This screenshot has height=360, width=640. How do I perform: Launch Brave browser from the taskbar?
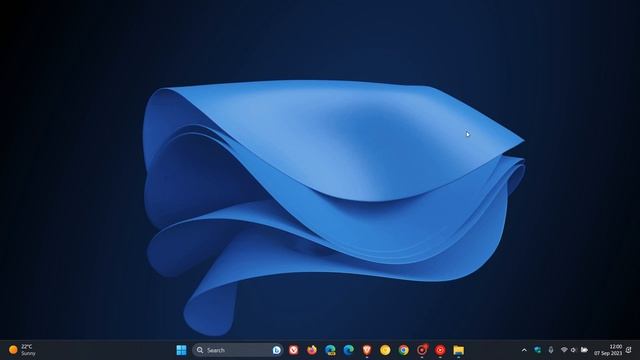click(x=367, y=350)
